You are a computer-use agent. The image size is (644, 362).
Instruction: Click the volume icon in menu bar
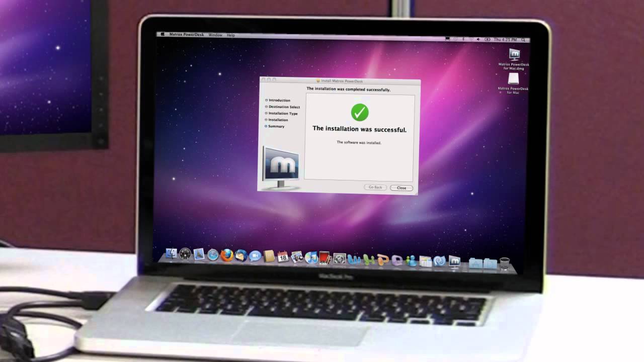[478, 39]
